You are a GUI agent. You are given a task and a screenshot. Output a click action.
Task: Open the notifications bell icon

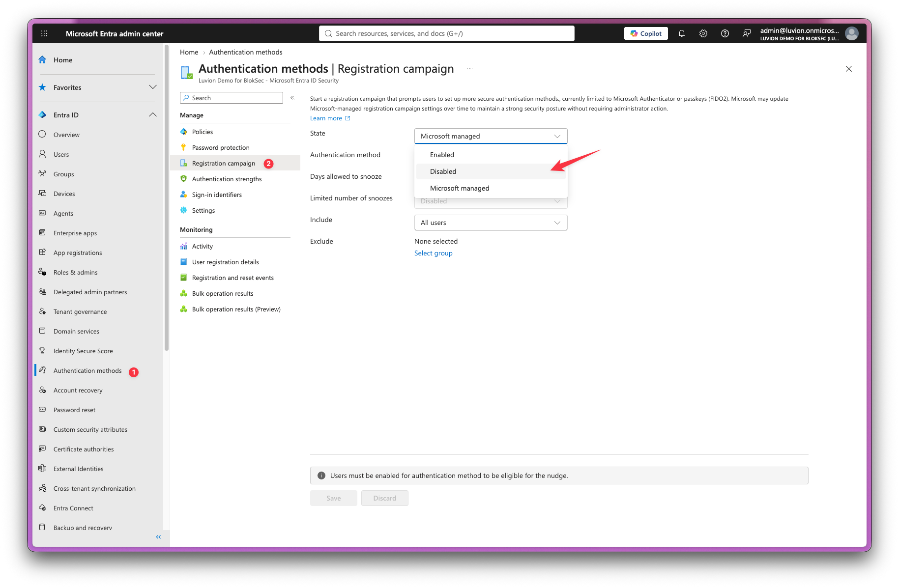click(x=682, y=33)
